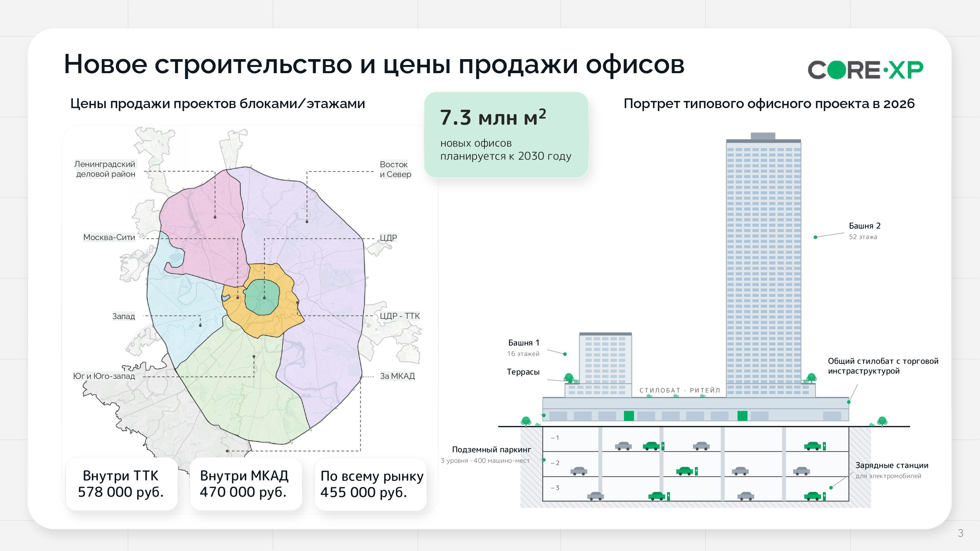Click the parking level '–1' marker
Screen dimensions: 980x551
point(555,438)
